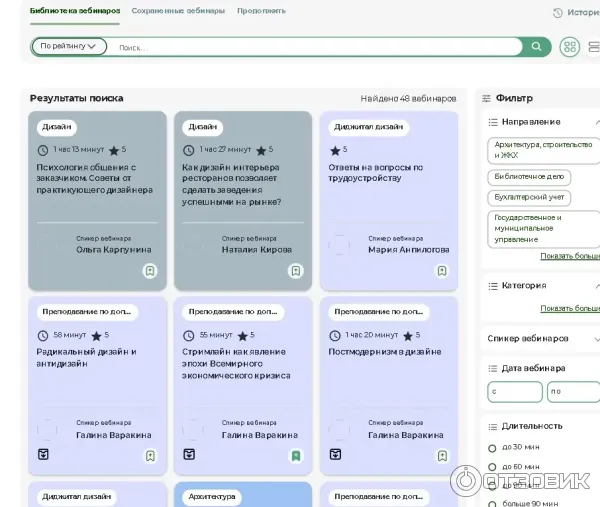Click Преподавание tag on Радикальный дизайн card
600x507 pixels.
[87, 312]
